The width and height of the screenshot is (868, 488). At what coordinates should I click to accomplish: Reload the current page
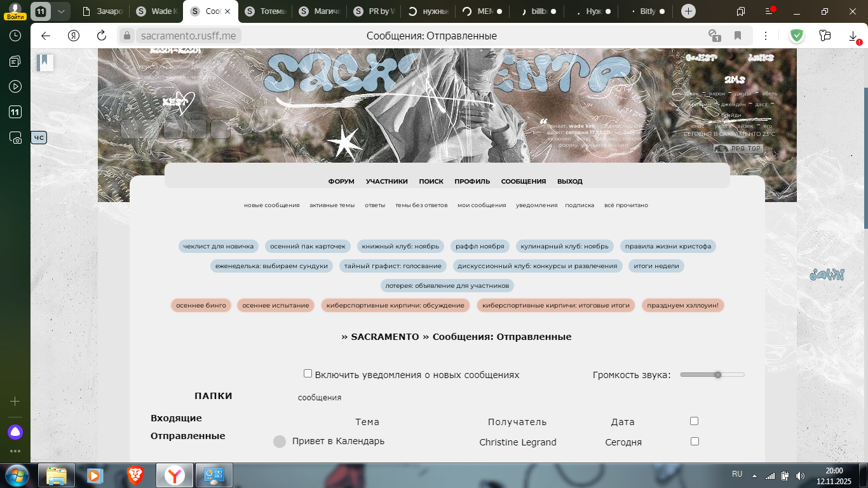click(x=102, y=36)
